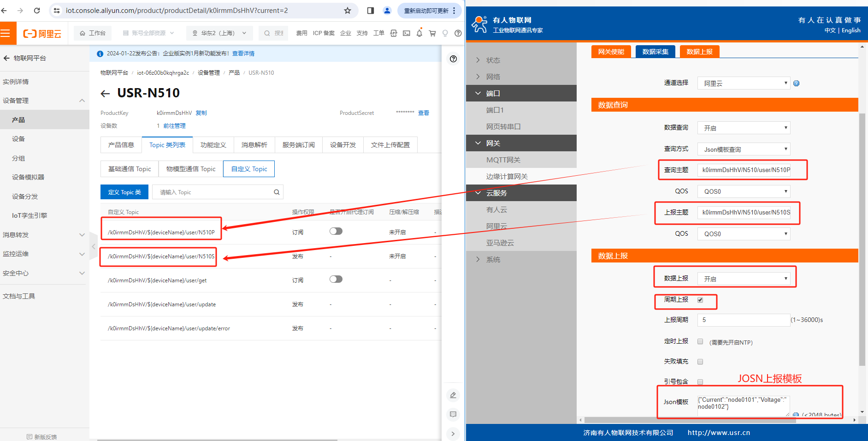Screen dimensions: 868x441
Task: Click the 上报周期 input field
Action: tap(743, 320)
